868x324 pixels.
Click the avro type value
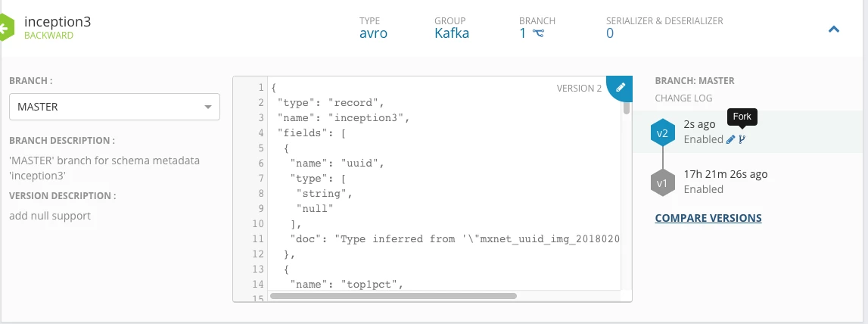tap(374, 33)
